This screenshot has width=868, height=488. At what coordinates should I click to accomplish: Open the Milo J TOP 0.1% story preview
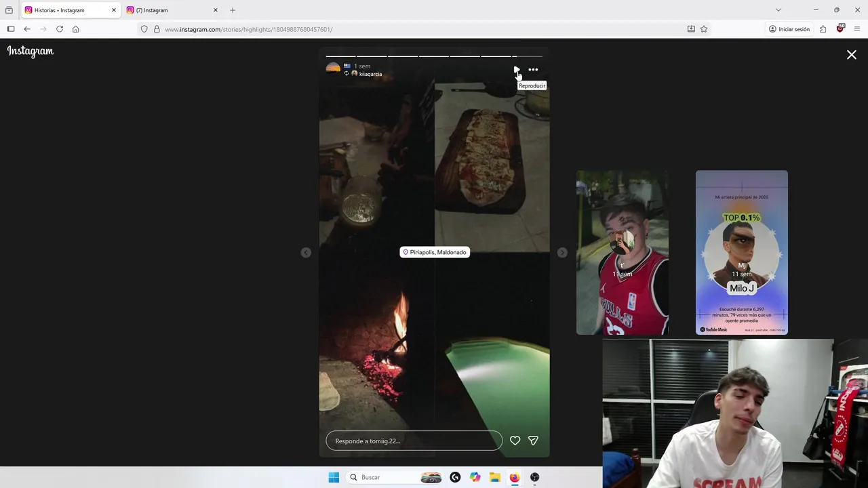point(741,252)
